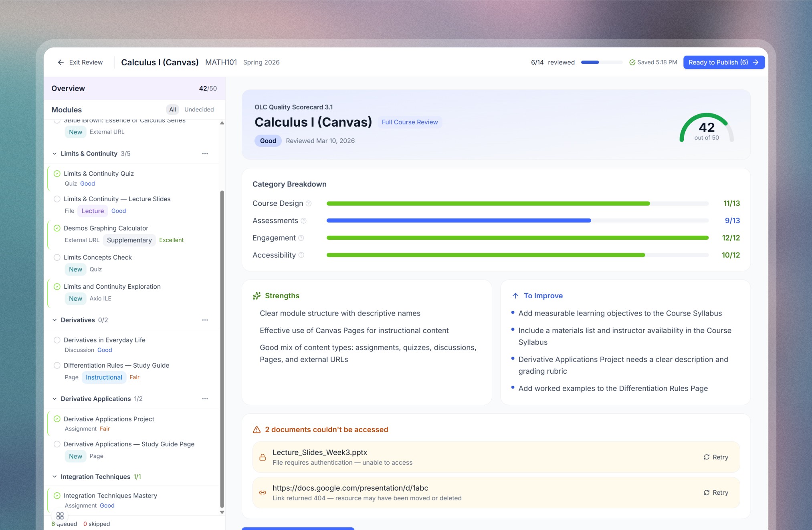This screenshot has width=812, height=530.
Task: Toggle the circle for Derivatives in Everyday Life
Action: [57, 340]
